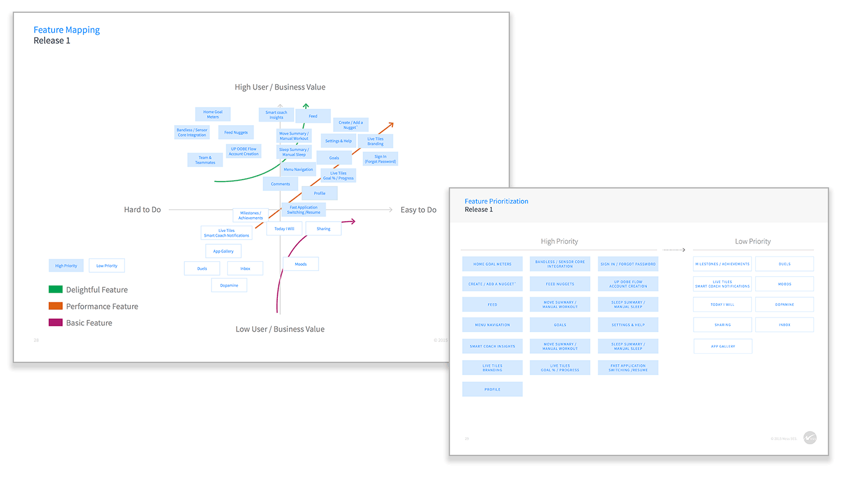868x488 pixels.
Task: Click MILESTONES / ACHIEVEMENTS on Feature Prioritization slide
Action: tap(723, 264)
